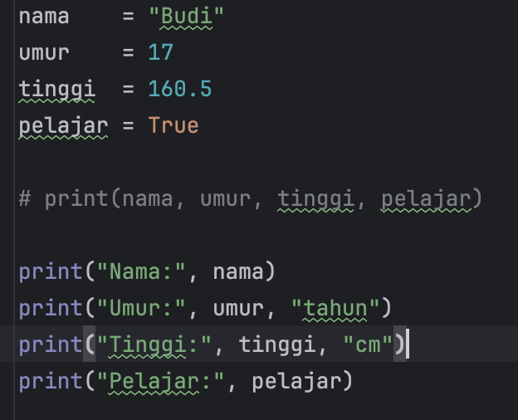Click the highlighted closing parenthesis after "cm"
Image resolution: width=518 pixels, height=420 pixels.
[399, 344]
